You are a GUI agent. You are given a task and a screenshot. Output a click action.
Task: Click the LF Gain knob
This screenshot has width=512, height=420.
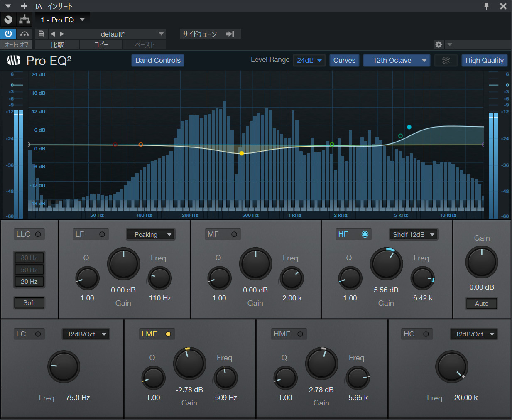(x=123, y=264)
